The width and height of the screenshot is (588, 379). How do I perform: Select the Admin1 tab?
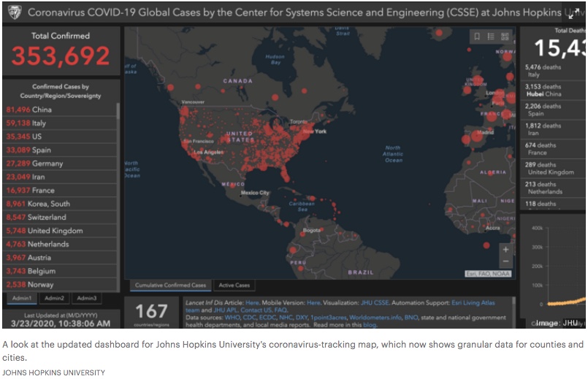click(21, 298)
